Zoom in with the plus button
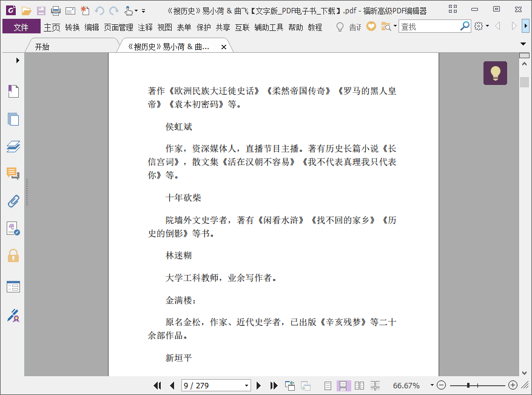 pos(513,385)
